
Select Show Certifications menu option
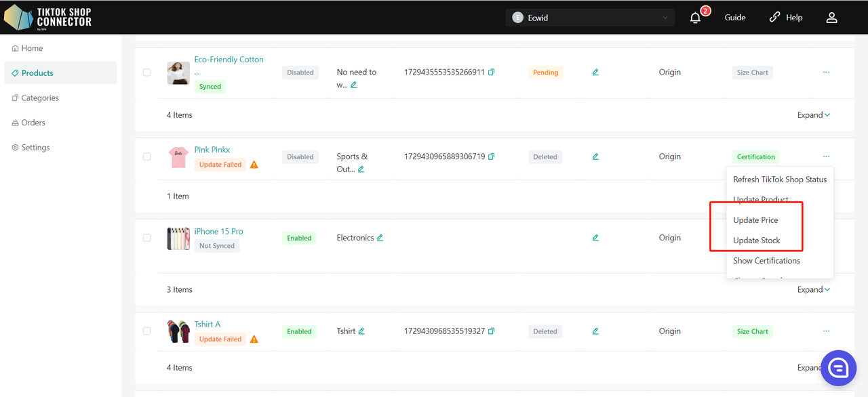click(x=780, y=261)
